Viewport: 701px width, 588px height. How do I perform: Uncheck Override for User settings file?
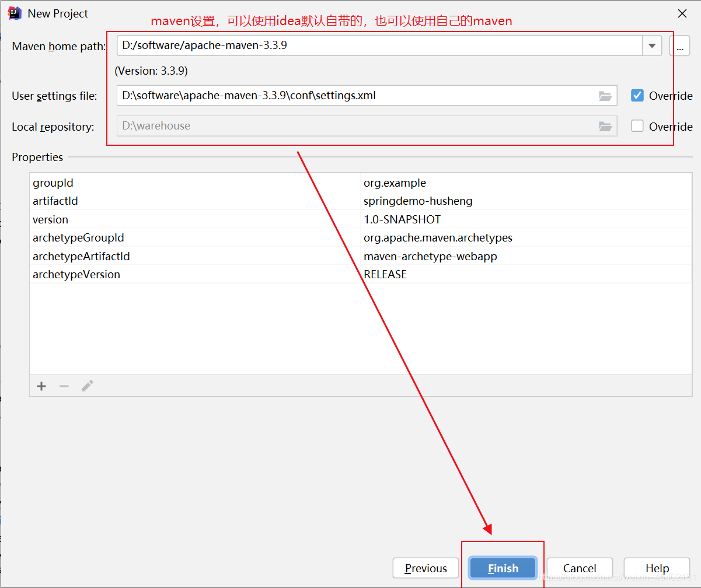coord(637,96)
